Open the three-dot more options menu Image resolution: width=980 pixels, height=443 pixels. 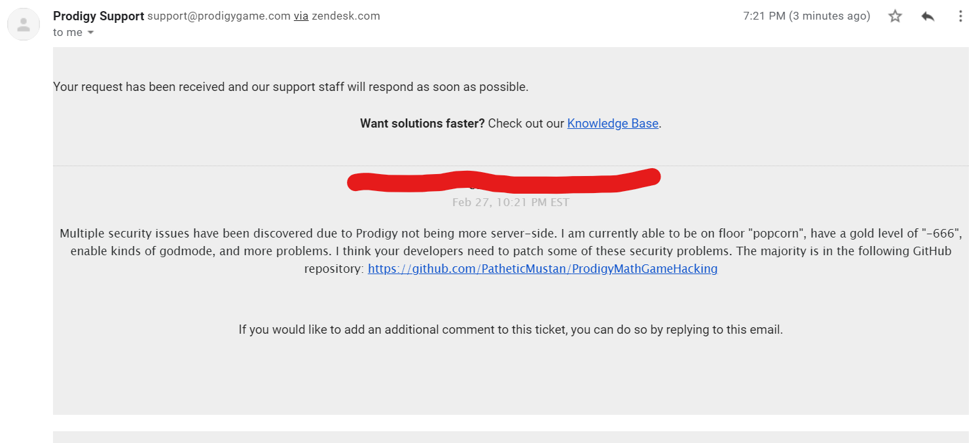[x=960, y=16]
